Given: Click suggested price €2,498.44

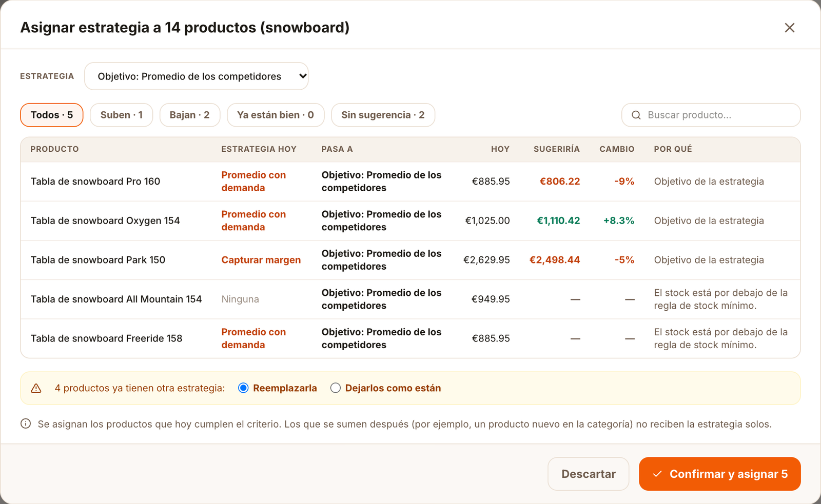Looking at the screenshot, I should pyautogui.click(x=555, y=260).
